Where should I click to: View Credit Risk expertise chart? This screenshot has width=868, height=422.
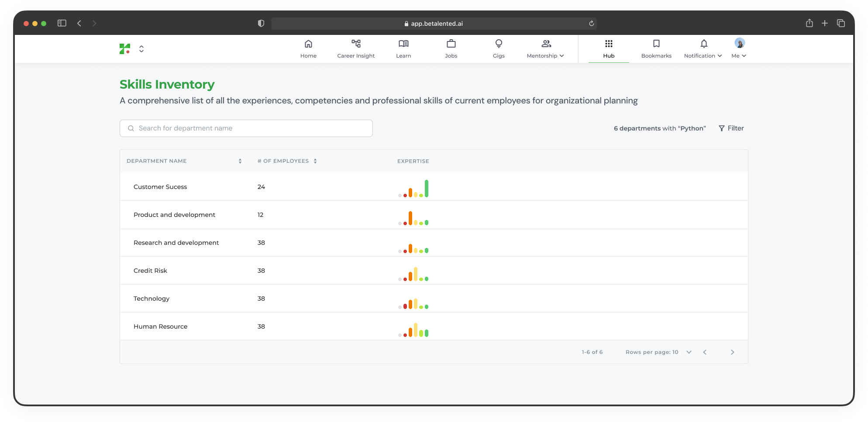point(413,274)
